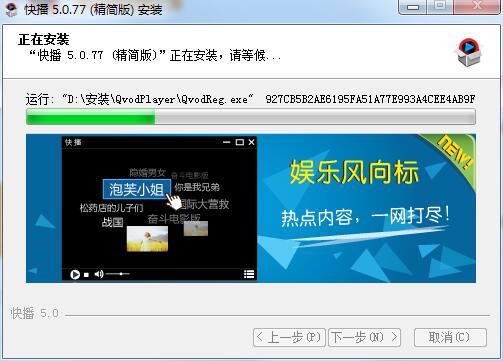Click the 快播 icon in the title bar
The width and height of the screenshot is (503, 361).
click(x=11, y=9)
